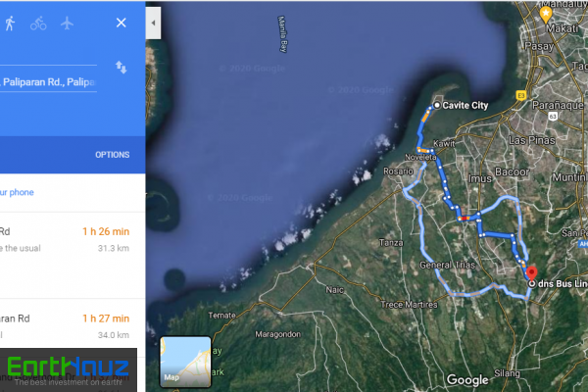The width and height of the screenshot is (588, 392).
Task: Click the red traffic segment on route
Action: click(x=465, y=219)
